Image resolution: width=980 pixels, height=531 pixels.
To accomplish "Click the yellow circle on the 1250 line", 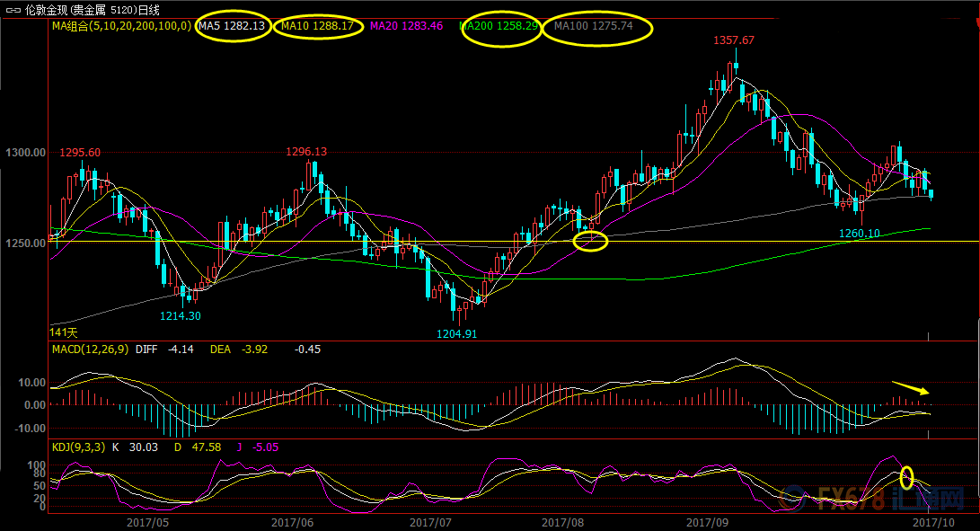I will pos(590,241).
